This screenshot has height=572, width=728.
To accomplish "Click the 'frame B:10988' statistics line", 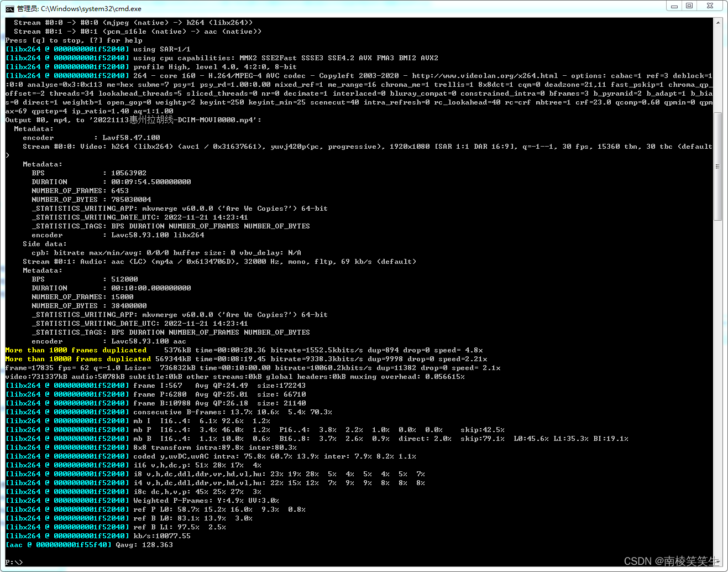I will point(155,403).
